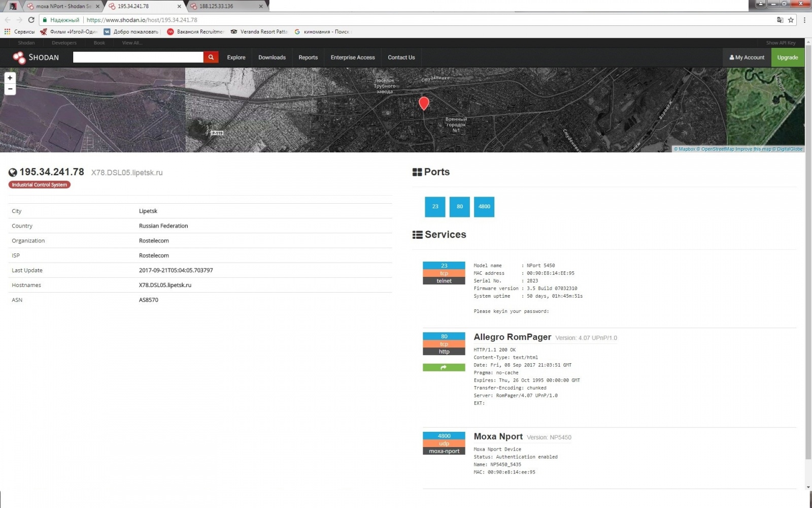Click the Improve this map link
The image size is (812, 508).
pyautogui.click(x=753, y=149)
